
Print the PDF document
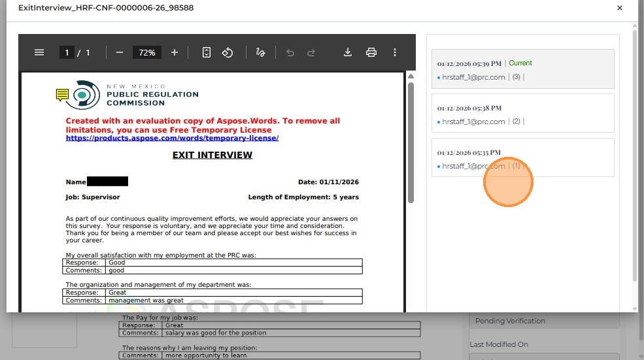371,52
